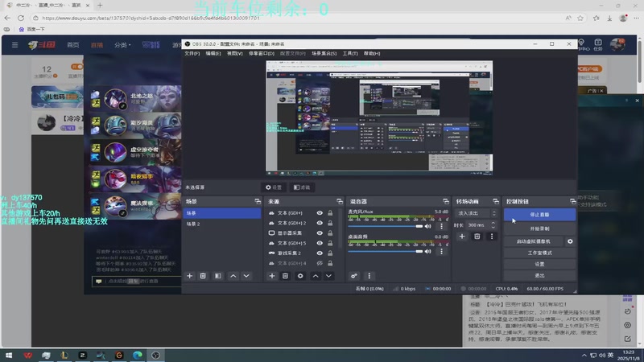This screenshot has height=362, width=644.
Task: Open the 分类 dropdown on Douyu site
Action: pyautogui.click(x=122, y=45)
